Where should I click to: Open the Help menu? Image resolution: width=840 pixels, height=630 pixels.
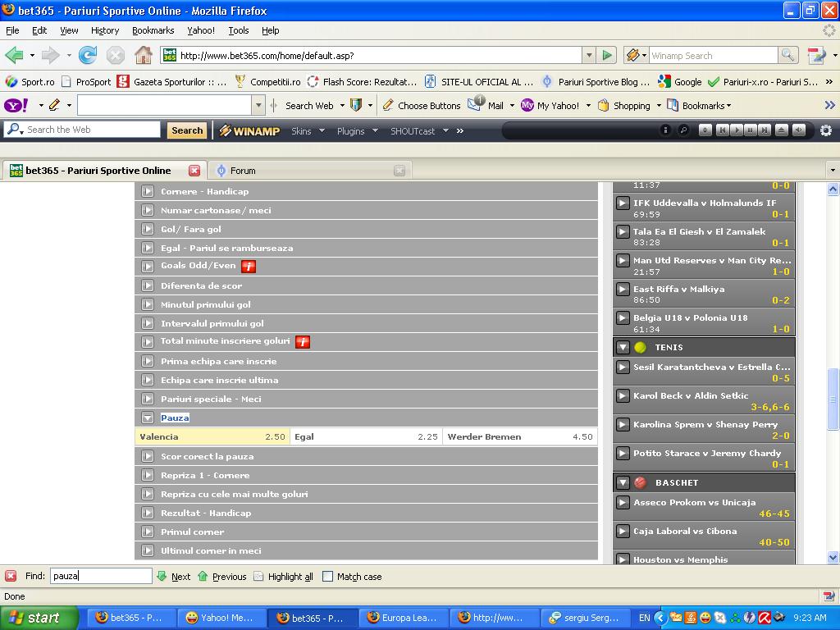point(271,30)
